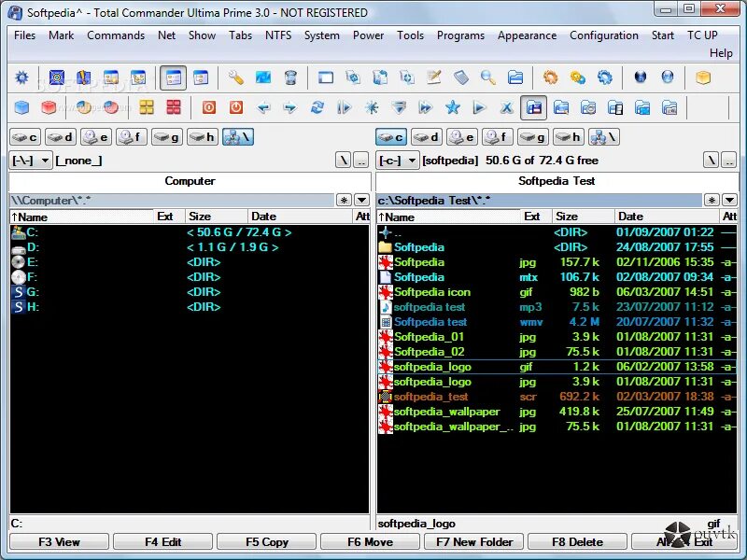Select drive c in left panel drive bar
This screenshot has height=560, width=747.
[x=25, y=137]
